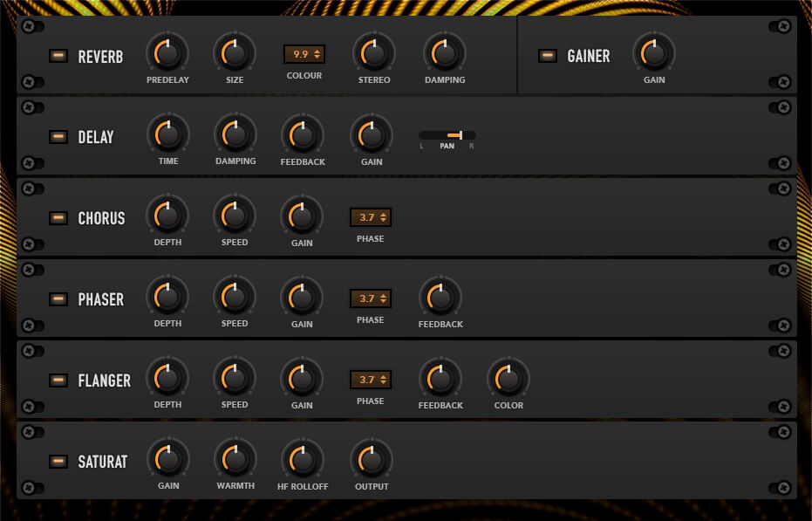The image size is (812, 521).
Task: Click the Saturation HF ROLLOFF knob
Action: coord(302,460)
